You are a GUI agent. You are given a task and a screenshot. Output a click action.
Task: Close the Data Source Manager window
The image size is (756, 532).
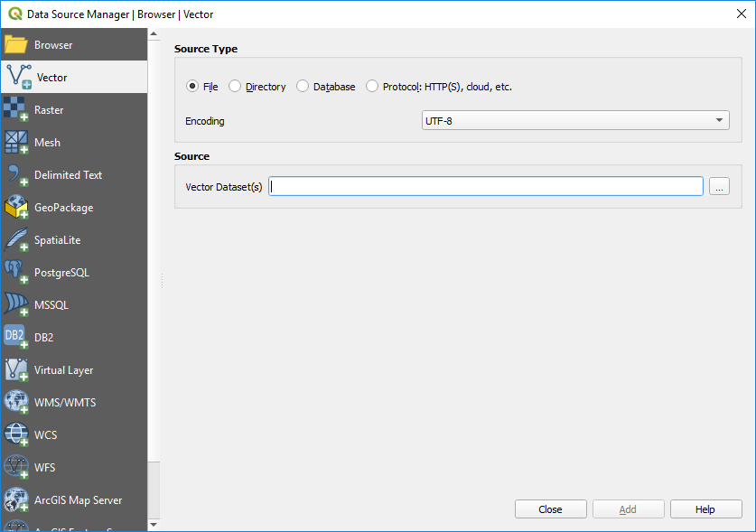click(741, 14)
